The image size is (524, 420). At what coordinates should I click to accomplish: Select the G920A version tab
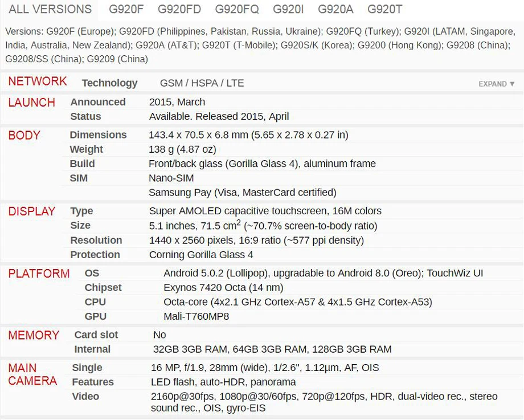pos(335,9)
